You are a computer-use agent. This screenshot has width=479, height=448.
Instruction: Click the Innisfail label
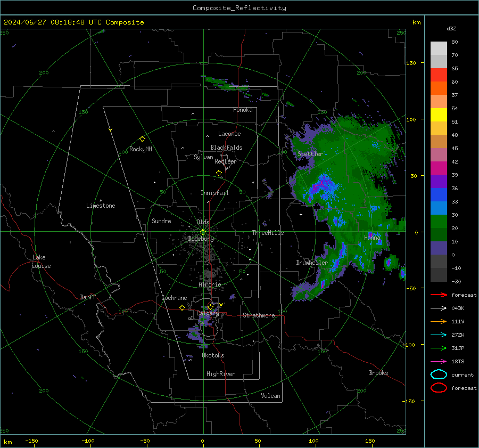[x=214, y=193]
